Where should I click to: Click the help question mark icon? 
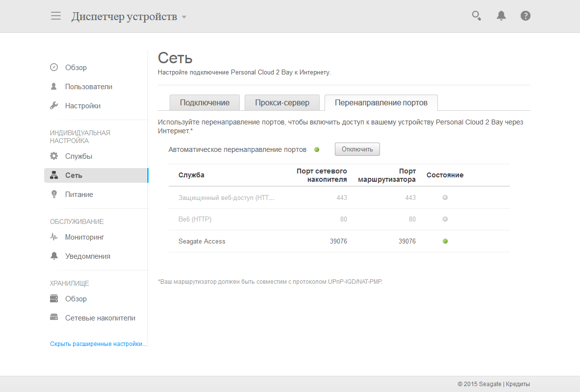coord(526,16)
